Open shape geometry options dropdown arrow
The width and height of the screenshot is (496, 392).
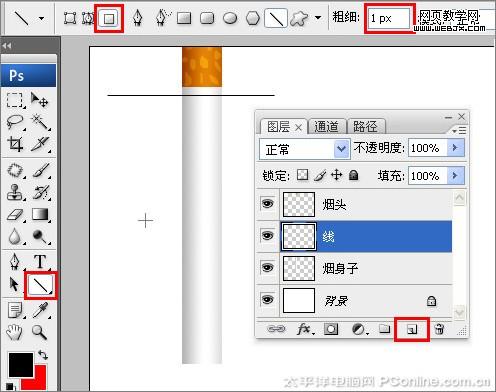[x=318, y=17]
